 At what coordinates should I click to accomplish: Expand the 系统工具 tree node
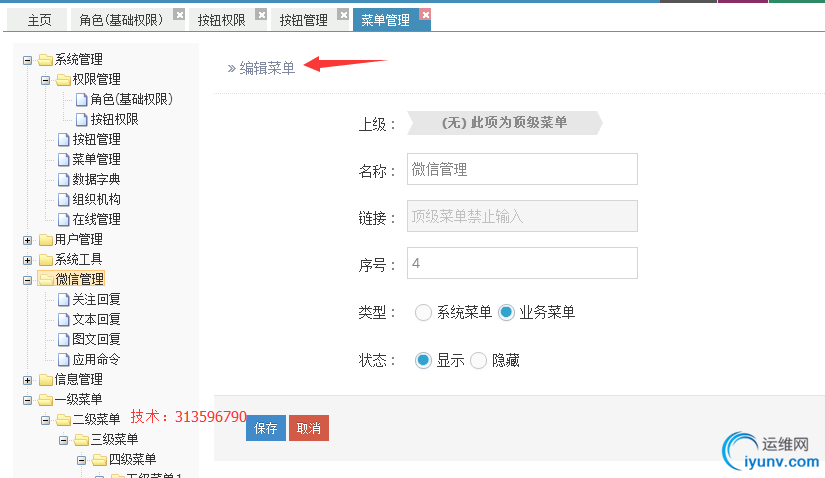coord(27,261)
